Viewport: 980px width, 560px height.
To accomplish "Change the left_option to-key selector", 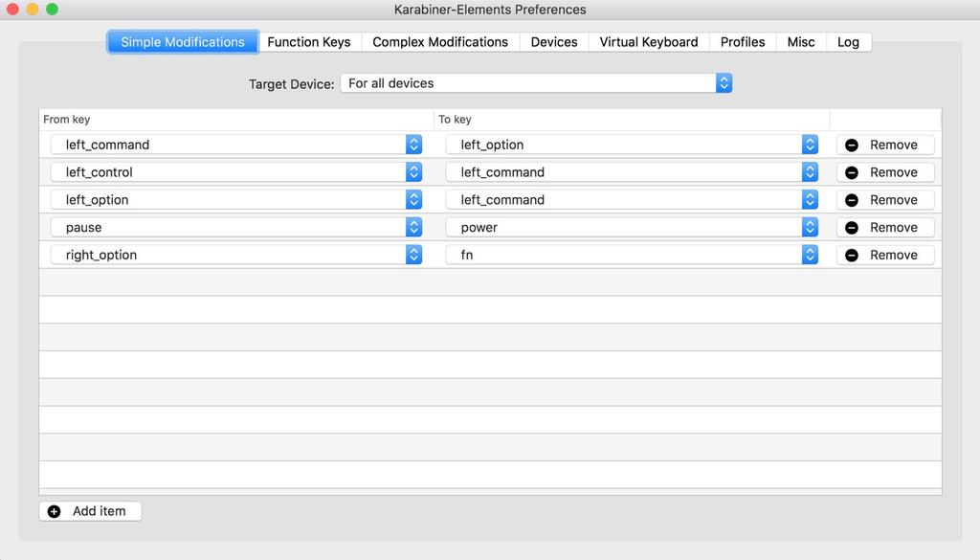I will [x=632, y=145].
